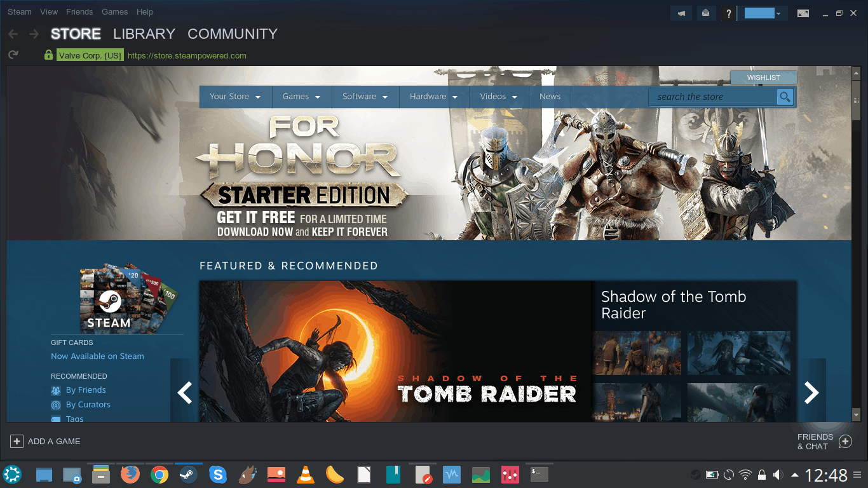Select the STORE tab

(76, 34)
